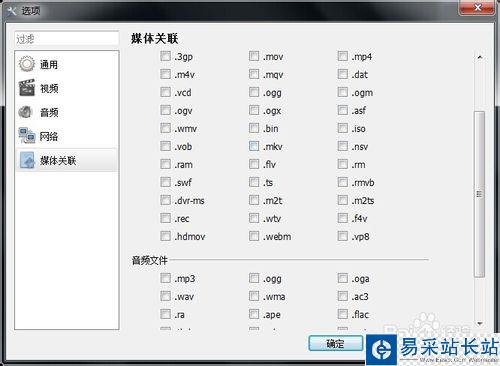Enable the audio .ogg checkbox under 音频文件
Viewport: 500px width, 366px height.
pos(254,278)
